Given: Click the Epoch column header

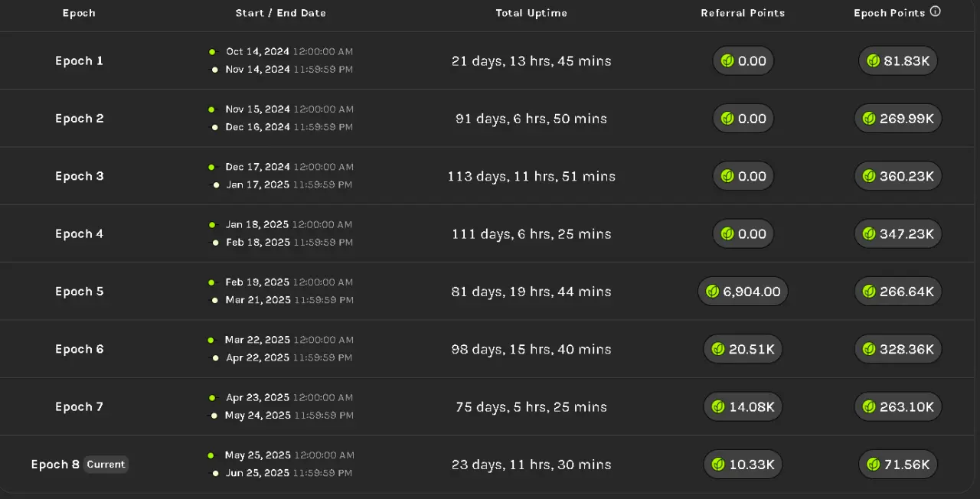Looking at the screenshot, I should pos(79,13).
